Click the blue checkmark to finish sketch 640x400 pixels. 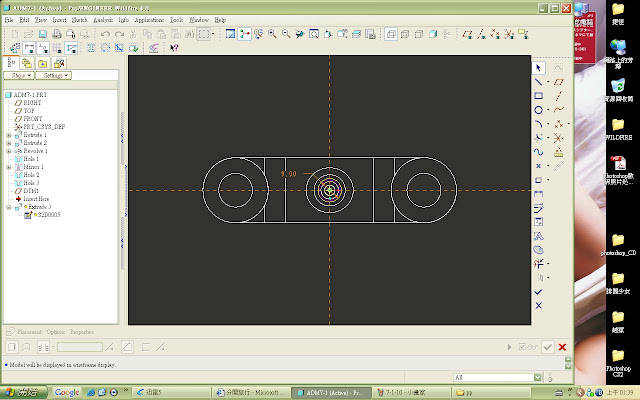pyautogui.click(x=539, y=291)
